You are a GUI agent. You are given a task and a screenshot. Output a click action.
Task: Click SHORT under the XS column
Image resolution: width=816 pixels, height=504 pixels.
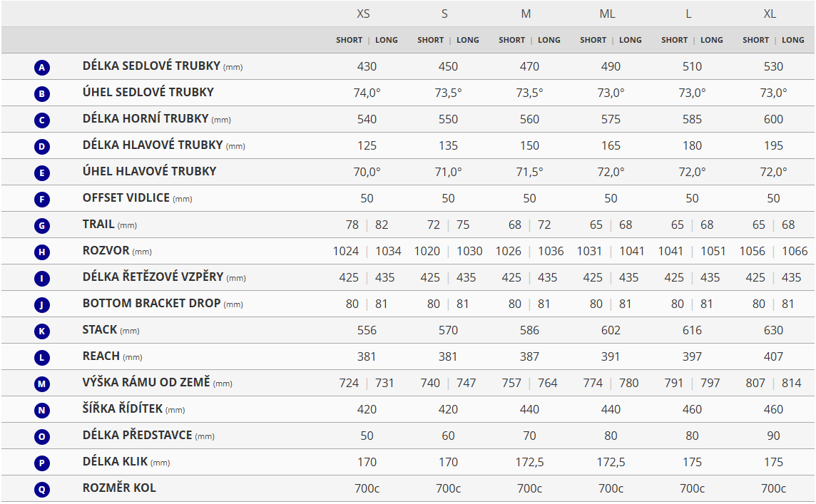click(x=350, y=40)
